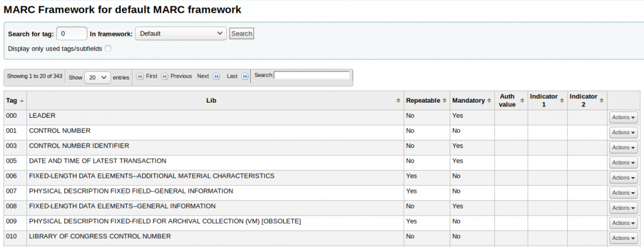The image size is (644, 247).
Task: Open Actions menu for CONTROL NUMBER row
Action: 623,132
